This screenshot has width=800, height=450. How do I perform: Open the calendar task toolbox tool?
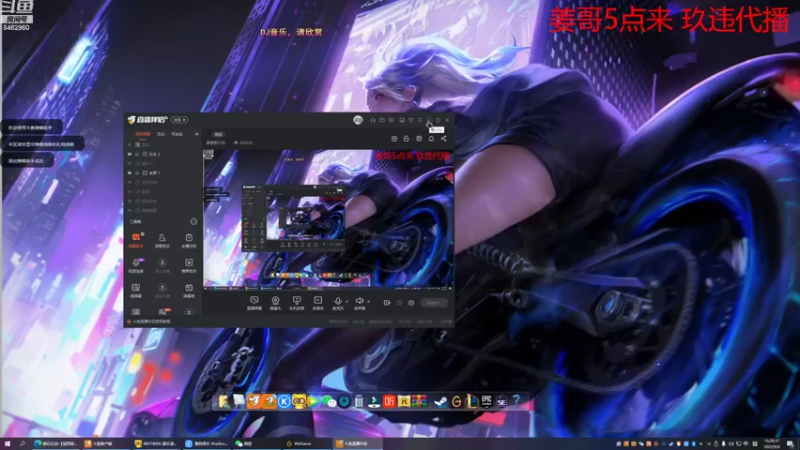(189, 240)
